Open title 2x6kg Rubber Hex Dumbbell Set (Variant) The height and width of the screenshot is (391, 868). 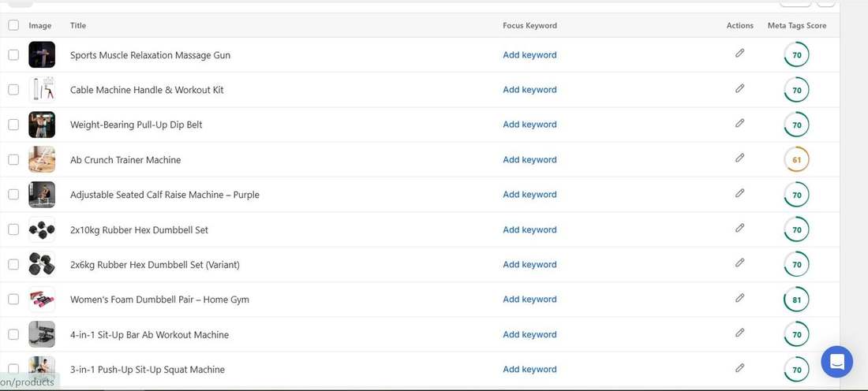pyautogui.click(x=155, y=264)
